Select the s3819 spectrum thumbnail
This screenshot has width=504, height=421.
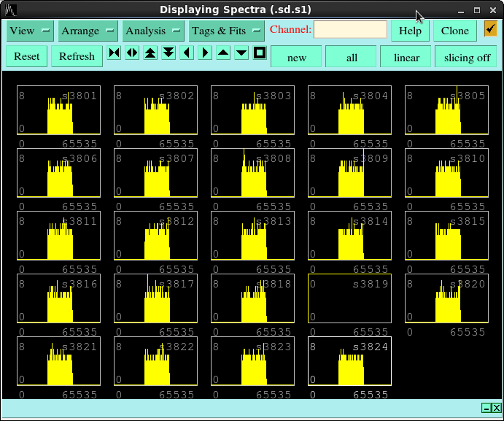click(x=349, y=298)
